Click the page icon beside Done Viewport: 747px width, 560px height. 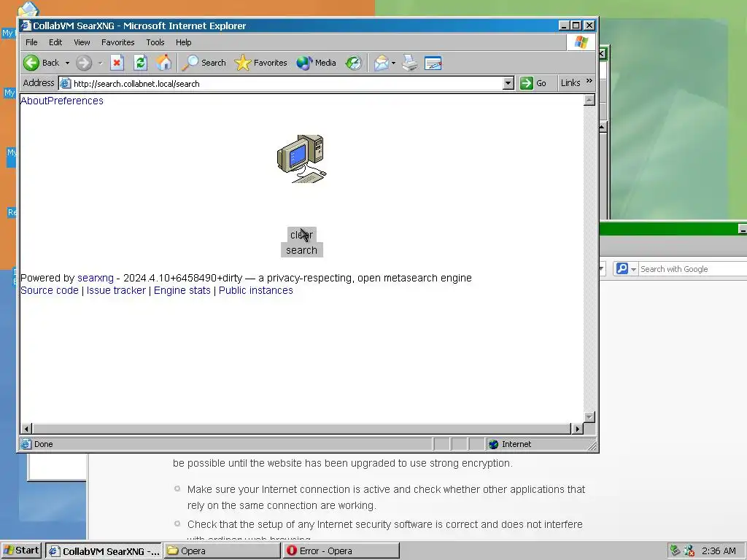pos(26,444)
